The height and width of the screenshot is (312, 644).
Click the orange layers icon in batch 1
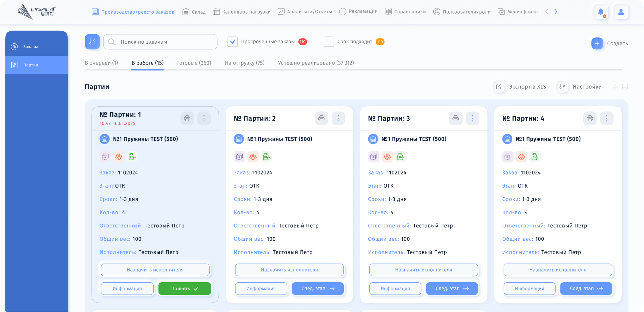[x=119, y=157]
